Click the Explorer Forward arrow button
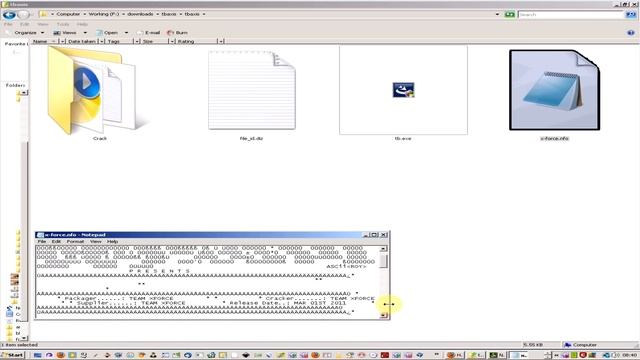This screenshot has width=640, height=360. [x=24, y=15]
